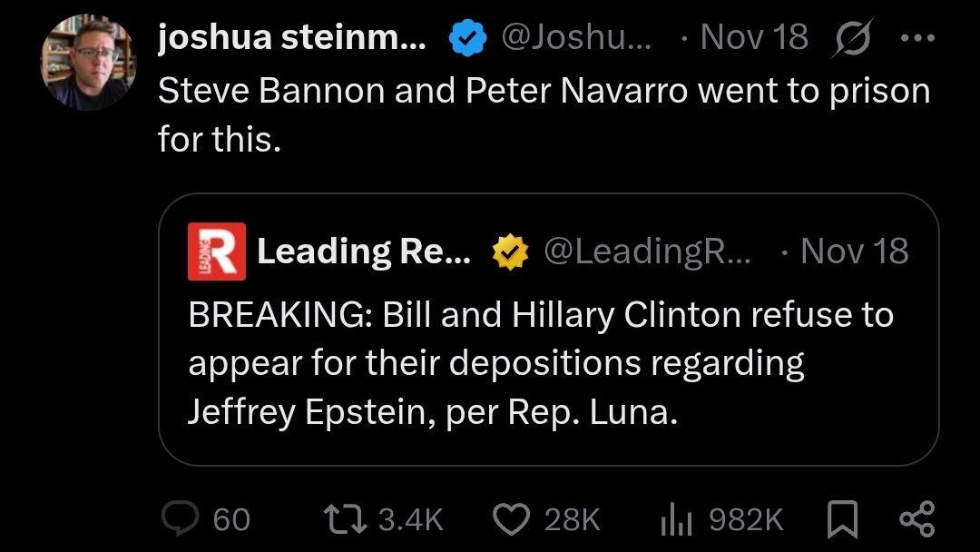Screen dimensions: 980x552
Task: View the 982K analytics bar icon
Action: pyautogui.click(x=677, y=518)
